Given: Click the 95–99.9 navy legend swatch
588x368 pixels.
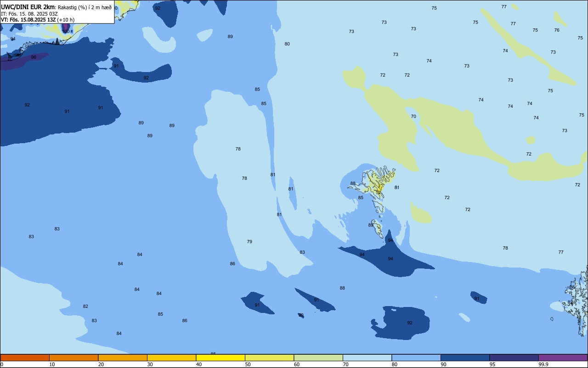Looking at the screenshot, I should (514, 357).
